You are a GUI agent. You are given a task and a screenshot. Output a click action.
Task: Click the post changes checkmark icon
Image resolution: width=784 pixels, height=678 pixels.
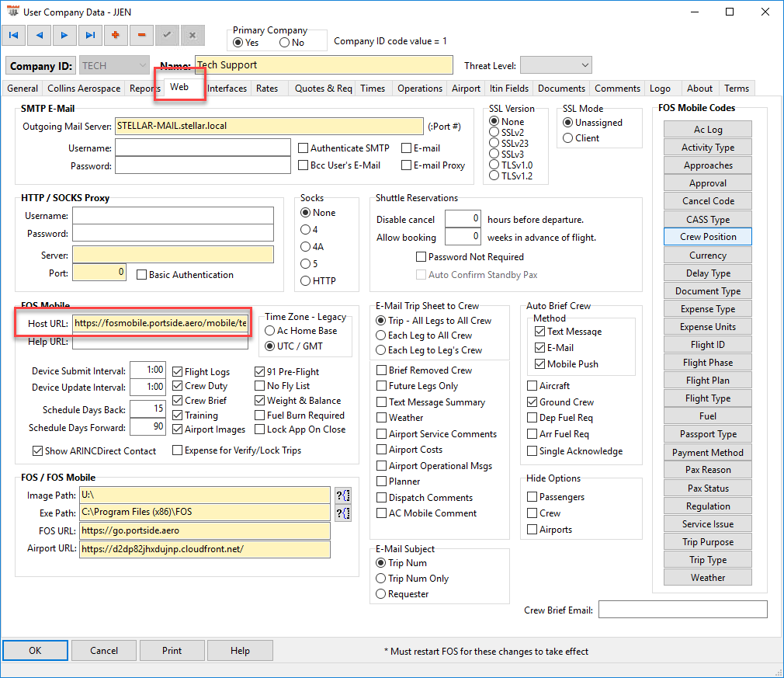click(x=167, y=35)
